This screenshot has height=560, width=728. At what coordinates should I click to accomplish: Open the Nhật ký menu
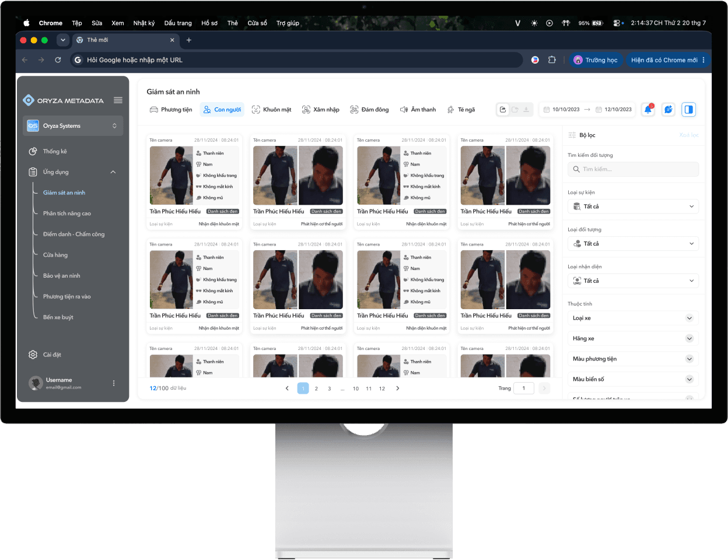coord(144,23)
